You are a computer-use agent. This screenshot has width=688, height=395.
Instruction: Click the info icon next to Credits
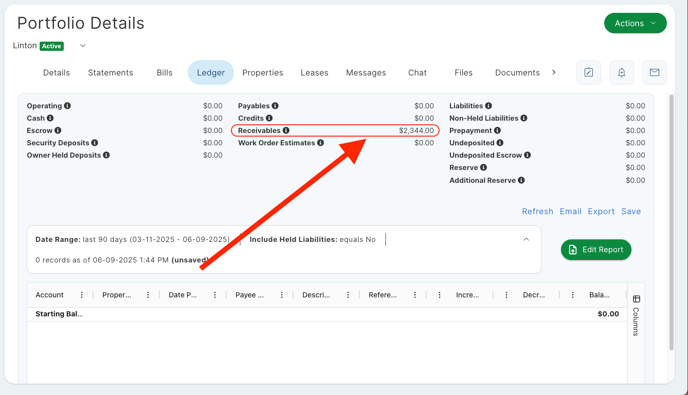pyautogui.click(x=269, y=118)
